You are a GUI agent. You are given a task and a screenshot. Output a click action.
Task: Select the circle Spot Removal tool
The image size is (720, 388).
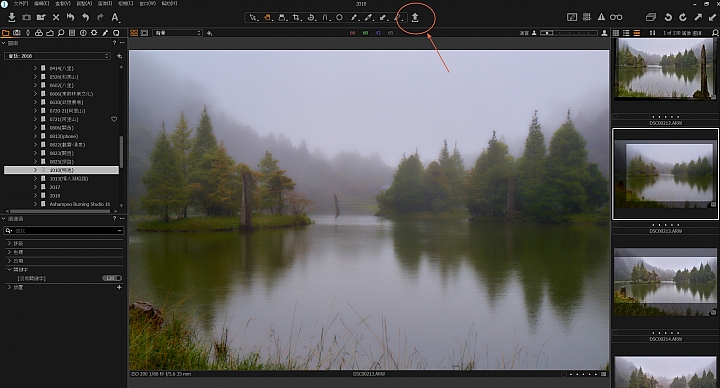click(339, 17)
